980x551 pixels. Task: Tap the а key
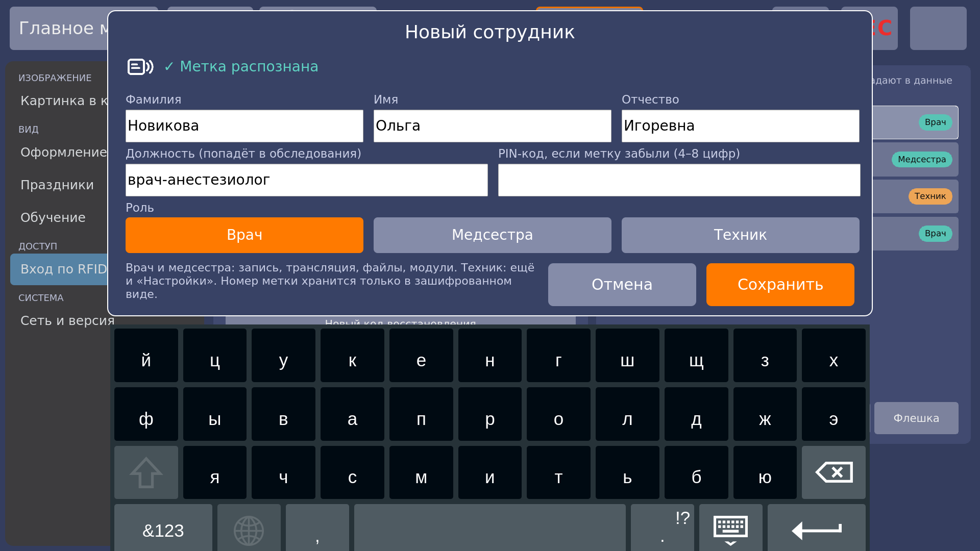[352, 414]
